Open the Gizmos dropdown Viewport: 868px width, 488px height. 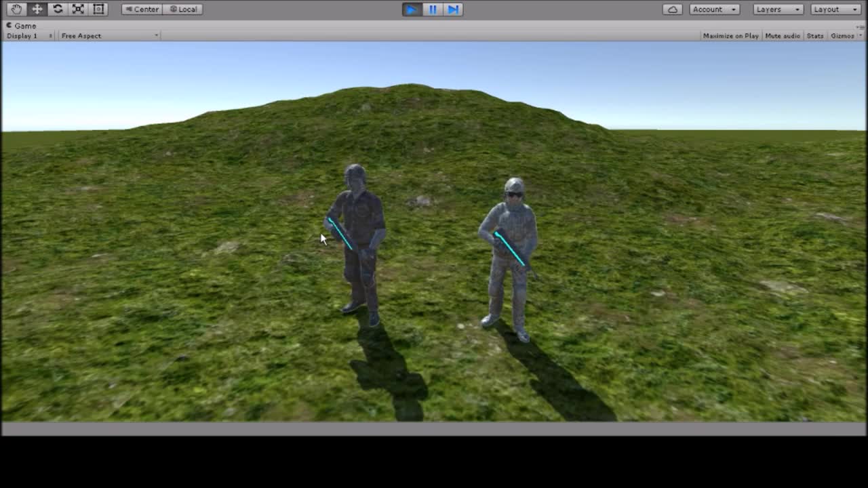pos(846,36)
